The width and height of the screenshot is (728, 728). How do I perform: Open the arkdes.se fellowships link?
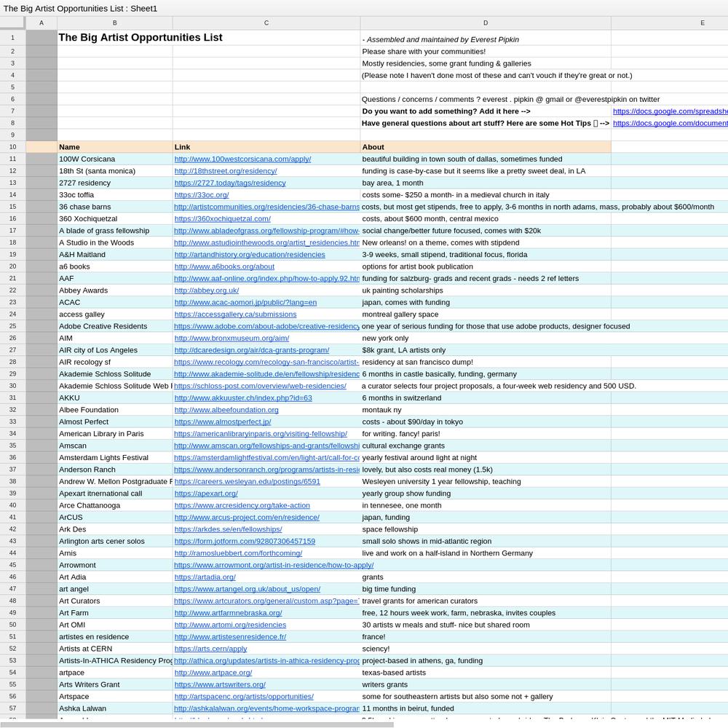(x=228, y=529)
